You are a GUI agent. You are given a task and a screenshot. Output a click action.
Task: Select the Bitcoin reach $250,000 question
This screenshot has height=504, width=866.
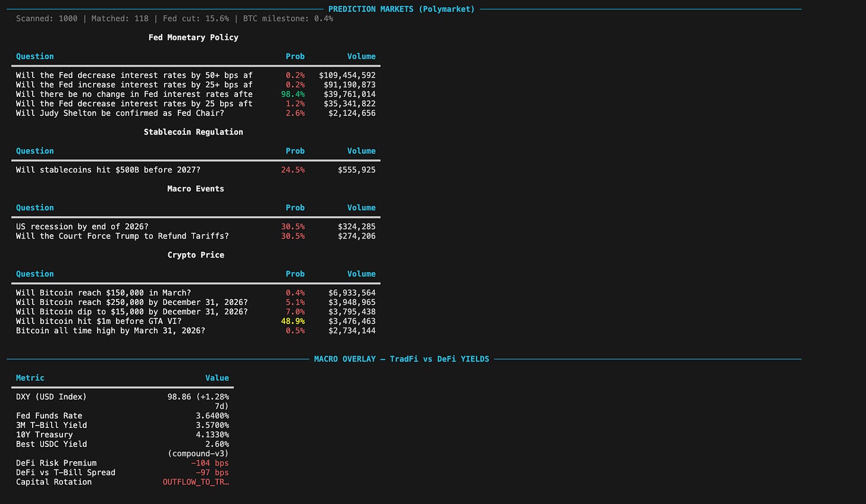[x=132, y=303]
